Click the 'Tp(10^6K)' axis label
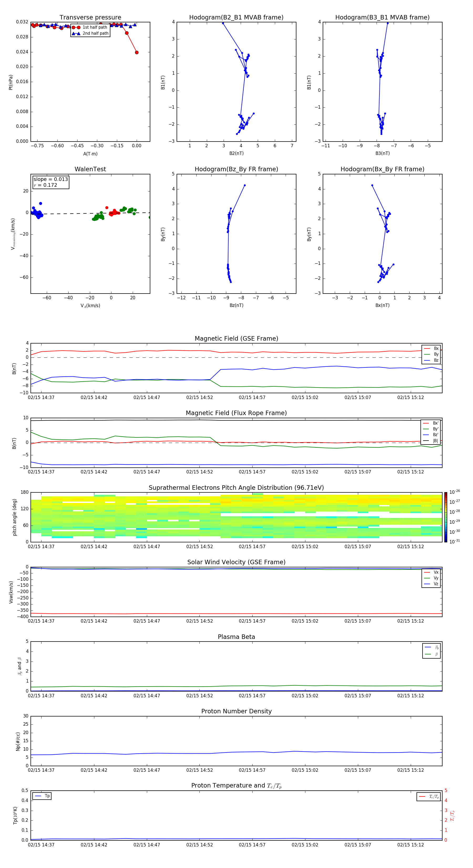 (x=15, y=815)
